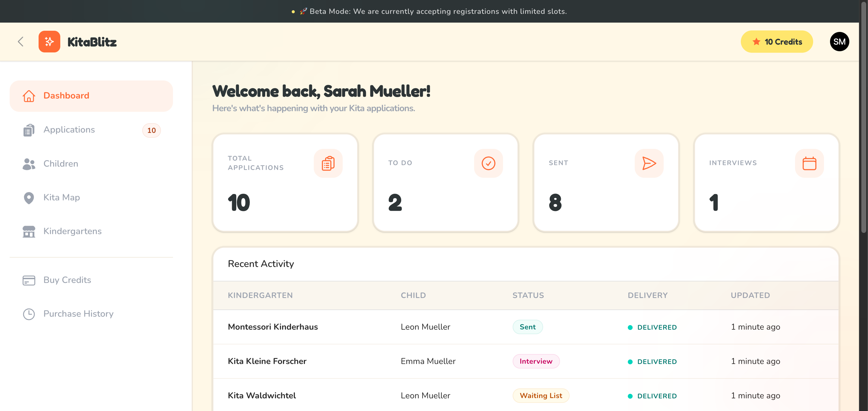Viewport: 868px width, 411px height.
Task: Click the back chevron arrow in header
Action: pos(20,42)
